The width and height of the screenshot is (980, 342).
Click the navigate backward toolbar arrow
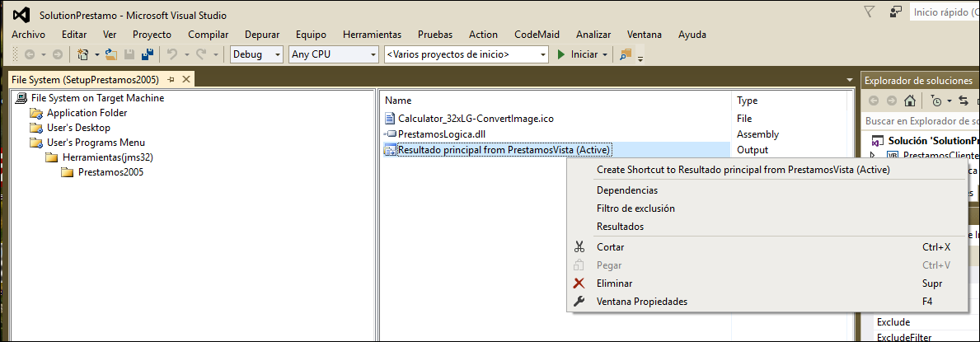30,55
